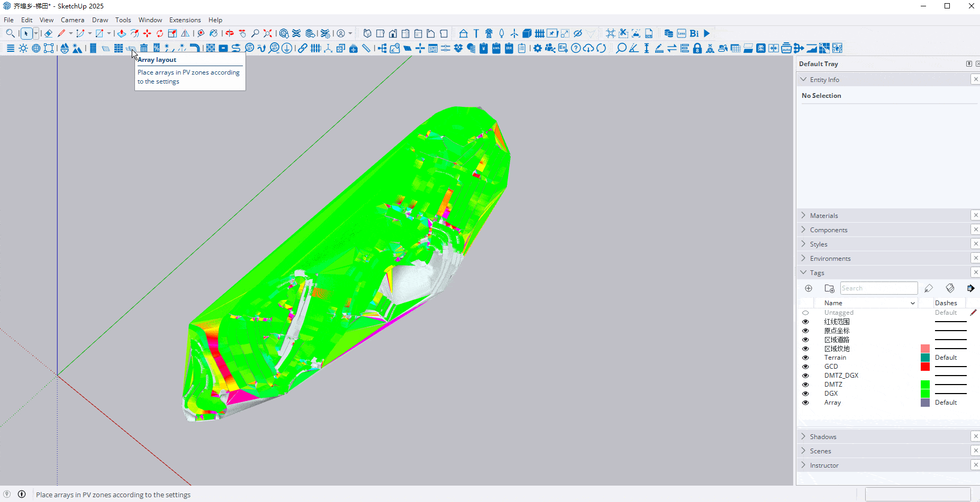Select the red four-arrow Move tool
Screen dimensions: 980x502
(147, 33)
